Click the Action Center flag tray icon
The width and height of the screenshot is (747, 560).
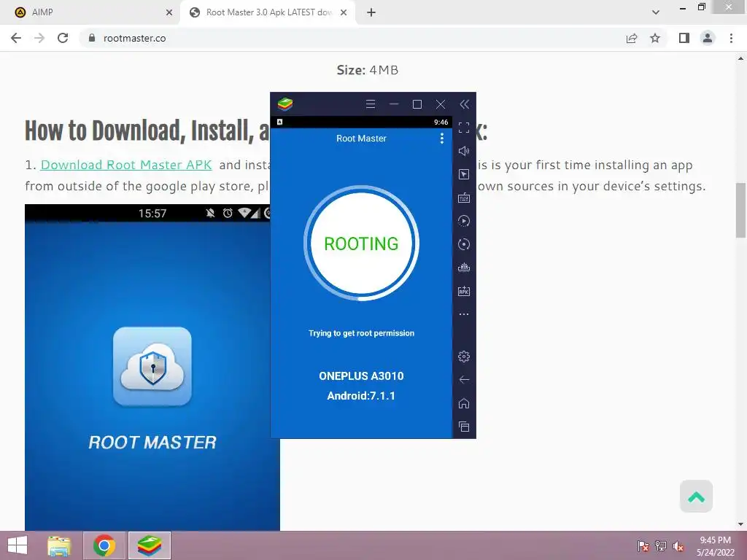click(643, 546)
